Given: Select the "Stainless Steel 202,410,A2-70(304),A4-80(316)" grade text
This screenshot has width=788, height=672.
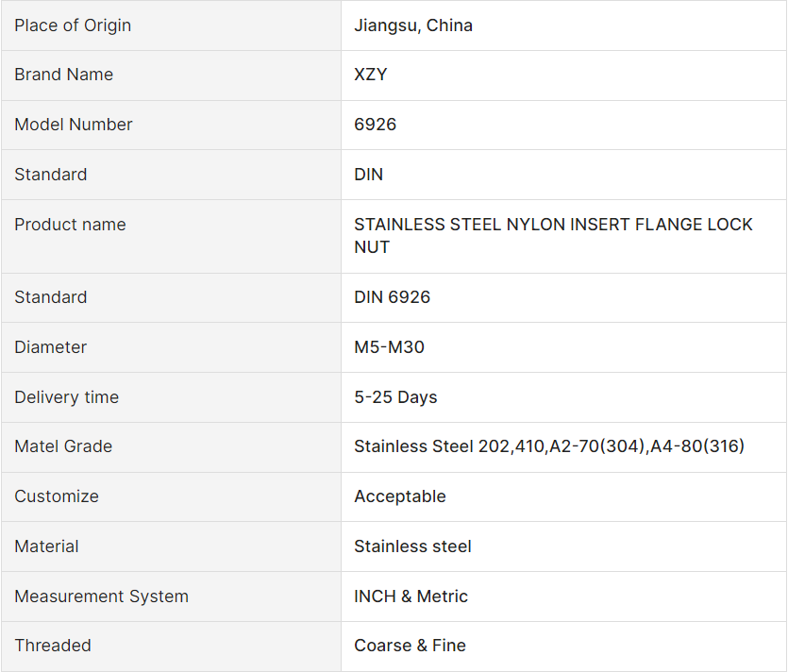Looking at the screenshot, I should click(549, 446).
